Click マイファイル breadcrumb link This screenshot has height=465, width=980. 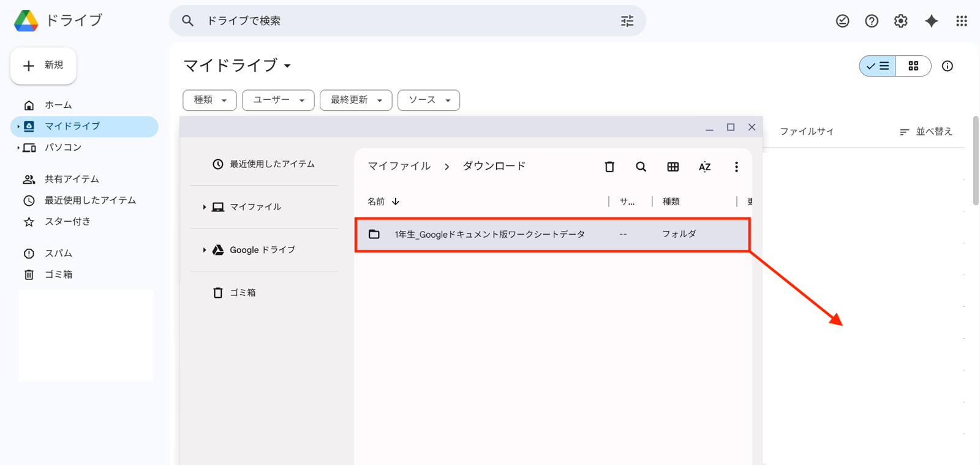point(399,166)
